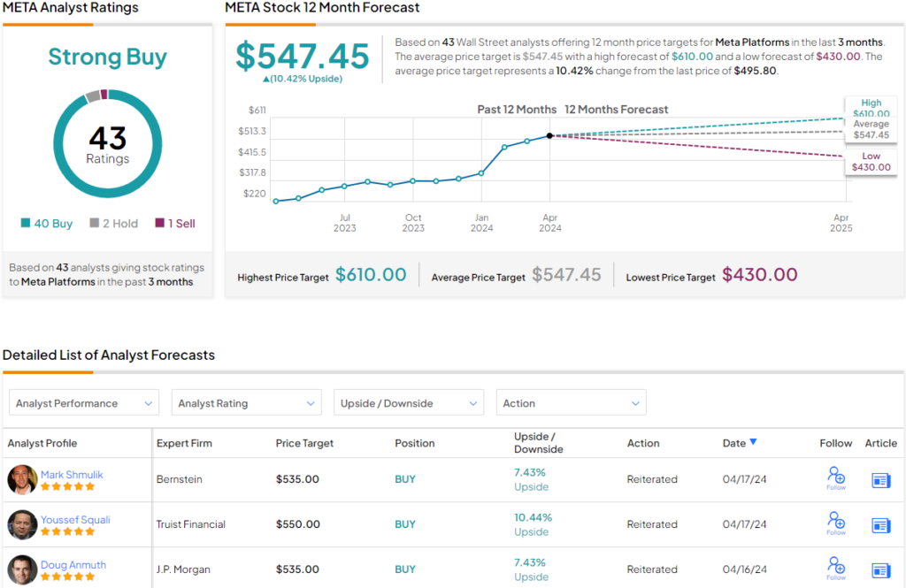
Task: Open article for Truist Financial rating
Action: [880, 525]
